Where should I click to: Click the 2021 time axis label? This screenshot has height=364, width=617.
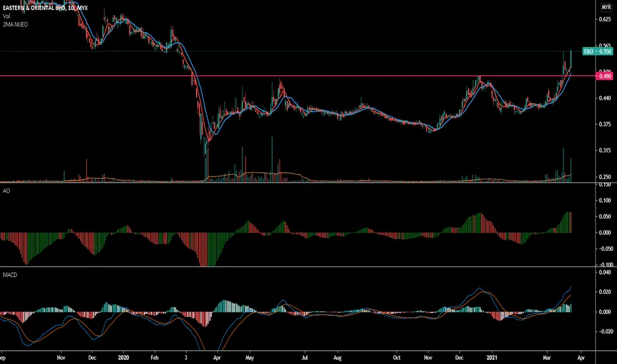tap(492, 357)
